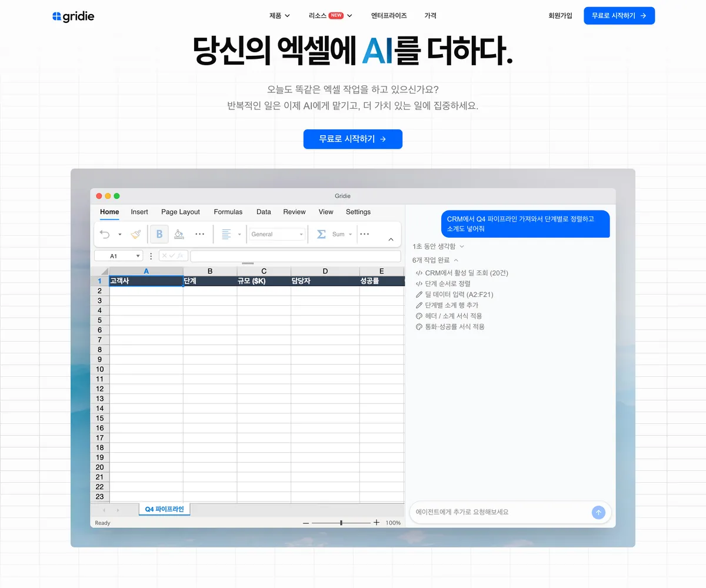
Task: Open the Home ribbon tab
Action: (x=109, y=212)
